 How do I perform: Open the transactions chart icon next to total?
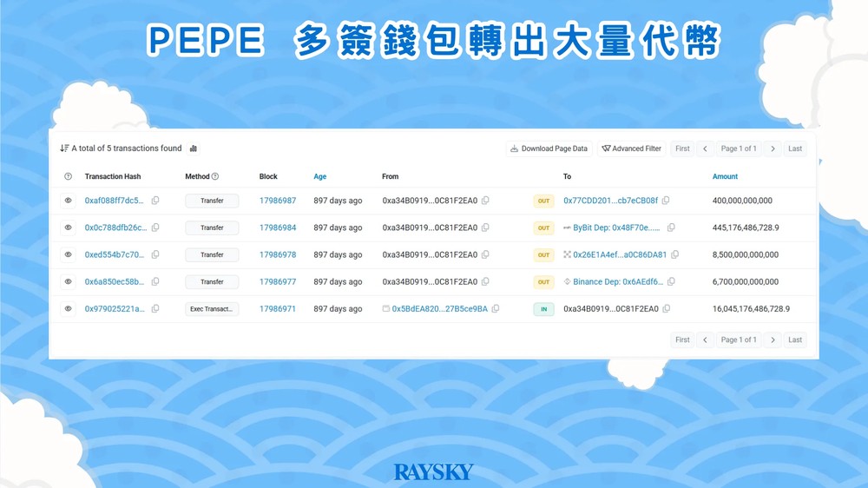[194, 148]
